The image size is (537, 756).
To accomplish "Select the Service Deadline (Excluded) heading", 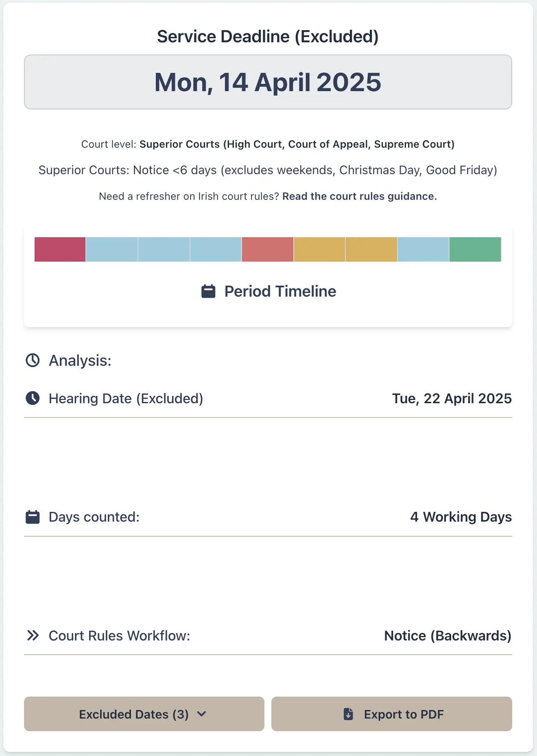I will click(x=268, y=36).
